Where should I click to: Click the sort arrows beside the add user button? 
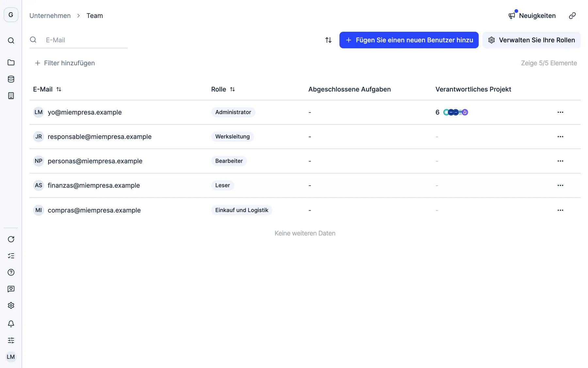coord(328,40)
